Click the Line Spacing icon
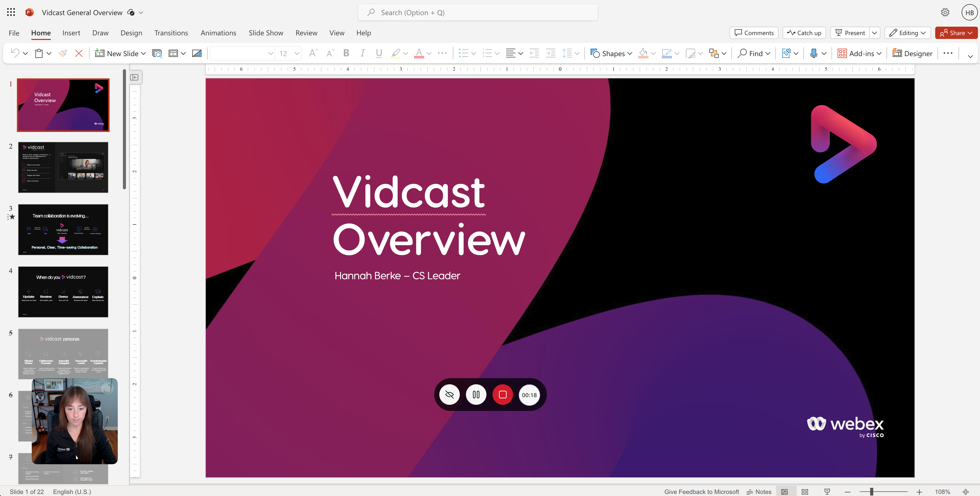980x496 pixels. (x=567, y=53)
